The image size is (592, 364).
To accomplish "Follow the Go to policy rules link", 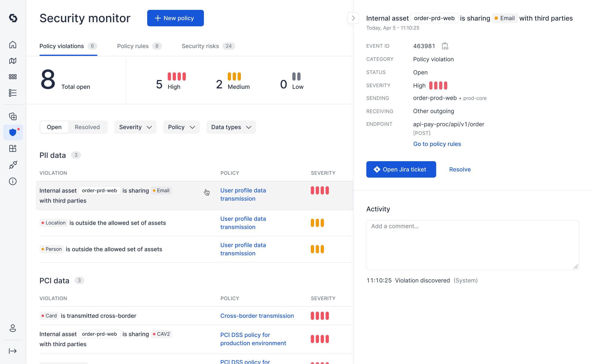I will [437, 144].
